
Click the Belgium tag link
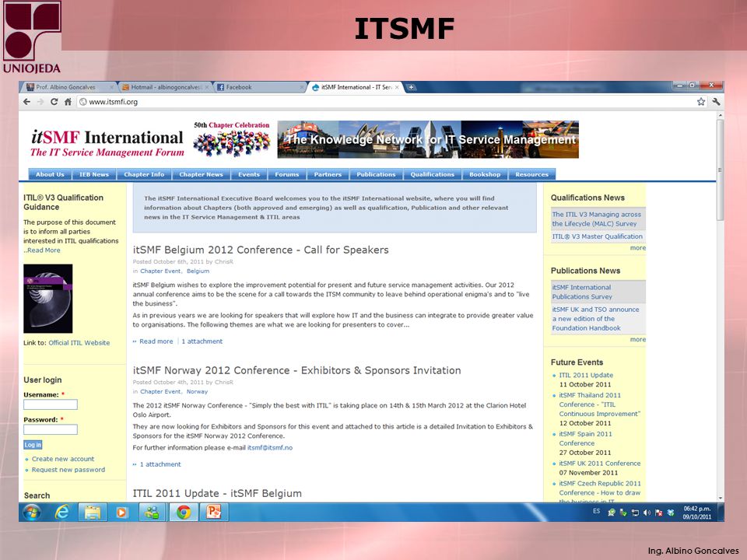[x=198, y=271]
